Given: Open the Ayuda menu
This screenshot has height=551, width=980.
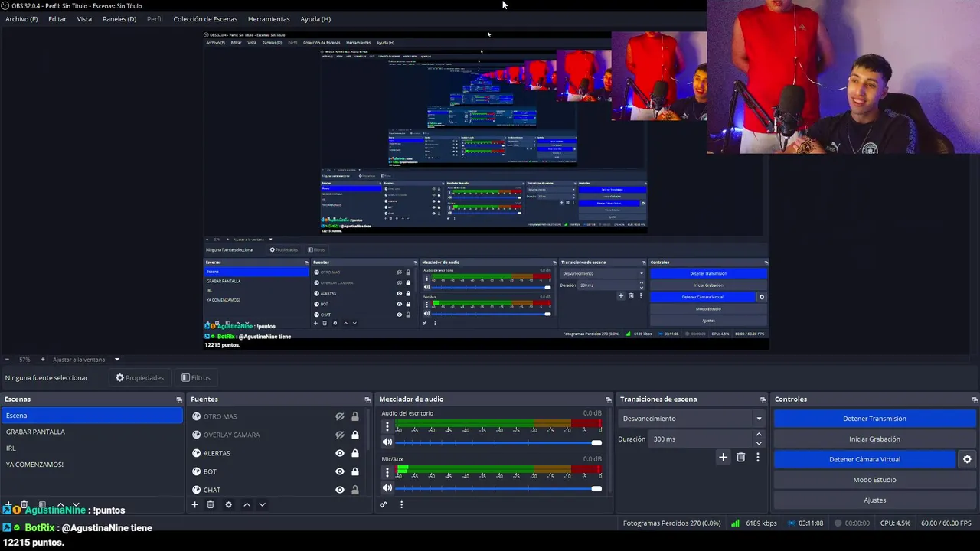Looking at the screenshot, I should [x=315, y=19].
